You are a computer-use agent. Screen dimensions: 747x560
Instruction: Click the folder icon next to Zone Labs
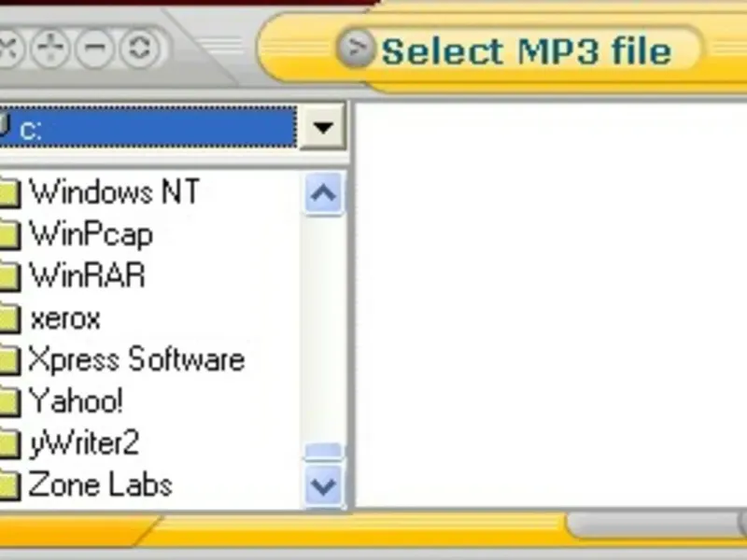point(9,485)
